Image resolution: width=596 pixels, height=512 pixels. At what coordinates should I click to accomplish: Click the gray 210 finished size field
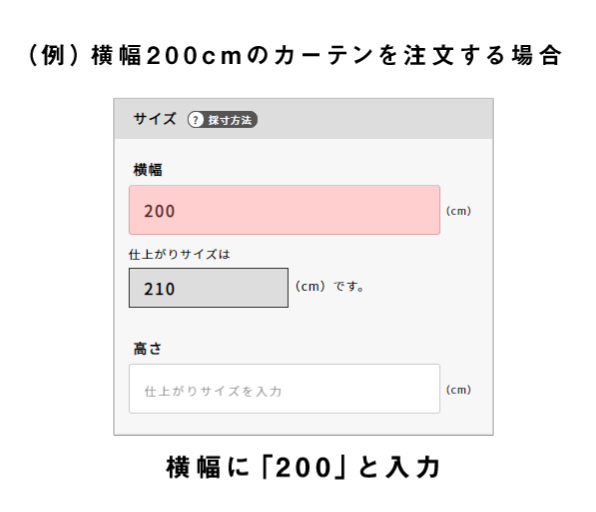[x=208, y=288]
